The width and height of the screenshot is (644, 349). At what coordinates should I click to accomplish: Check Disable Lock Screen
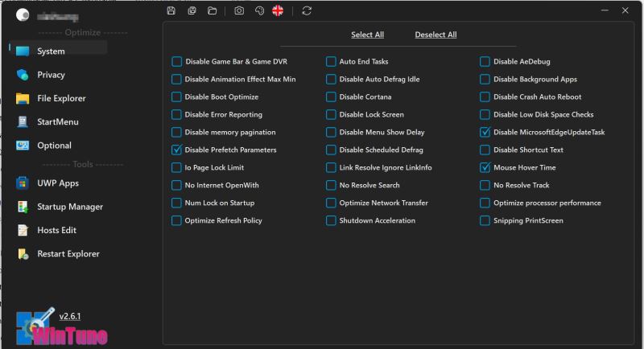(x=331, y=114)
